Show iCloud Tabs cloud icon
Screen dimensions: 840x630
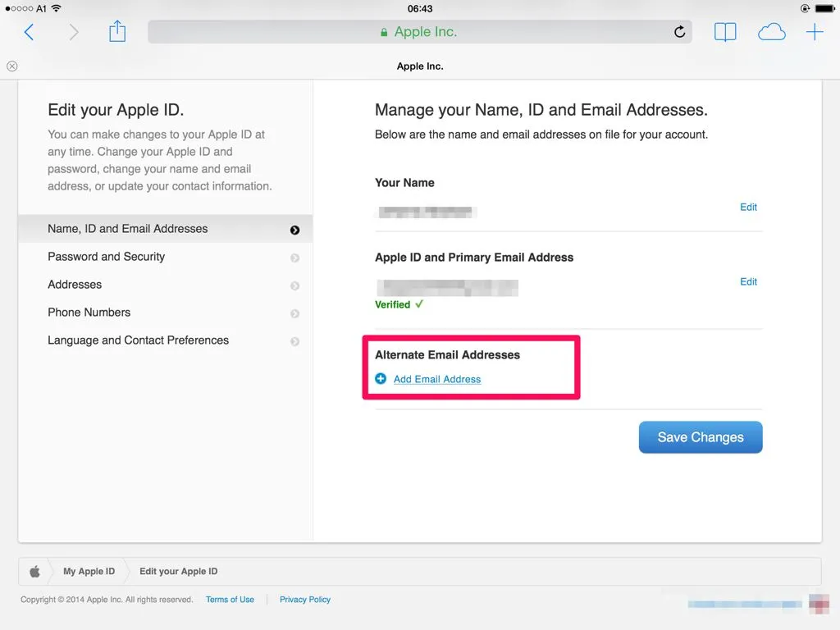[x=771, y=32]
